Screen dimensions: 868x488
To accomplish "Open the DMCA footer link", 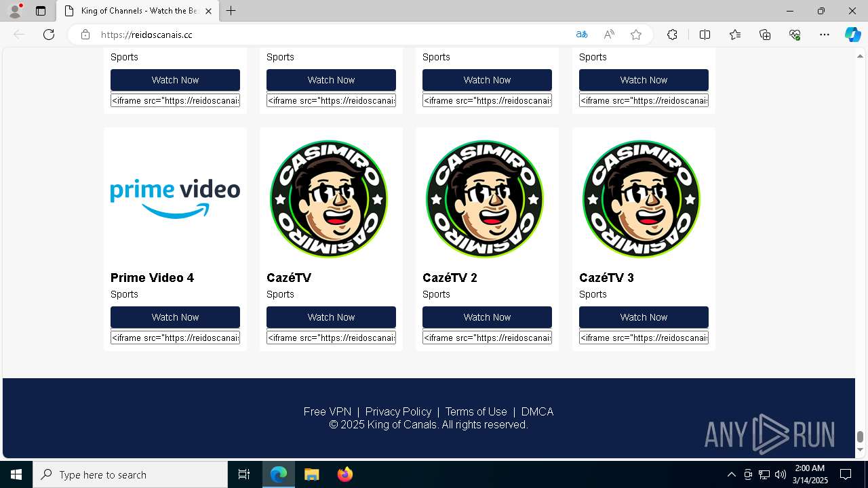I will coord(537,411).
